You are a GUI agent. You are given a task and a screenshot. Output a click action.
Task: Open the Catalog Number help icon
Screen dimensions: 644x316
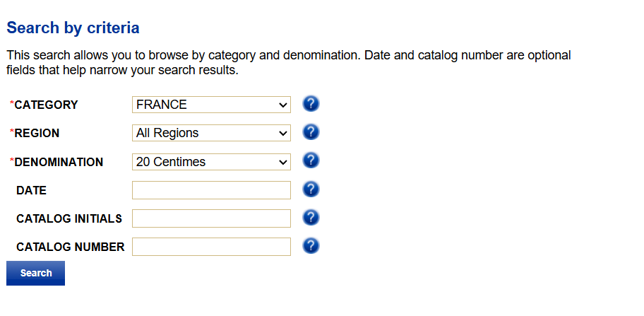pos(311,246)
